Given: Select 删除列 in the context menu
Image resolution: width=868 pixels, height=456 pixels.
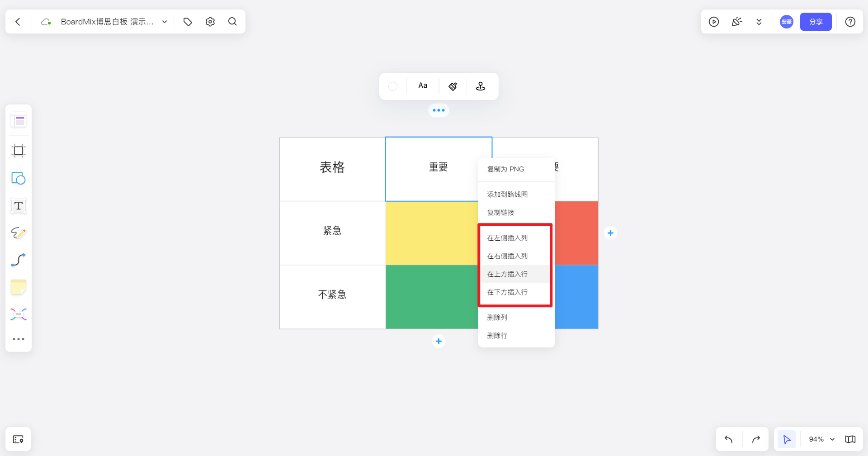Looking at the screenshot, I should coord(497,317).
